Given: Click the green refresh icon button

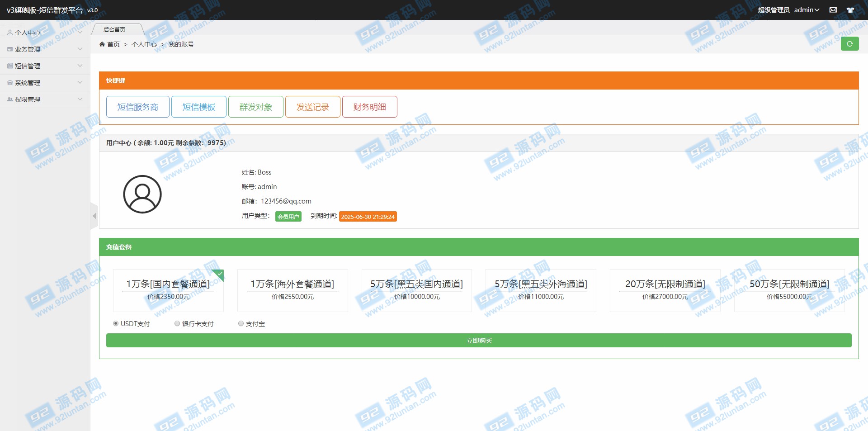Looking at the screenshot, I should 849,44.
